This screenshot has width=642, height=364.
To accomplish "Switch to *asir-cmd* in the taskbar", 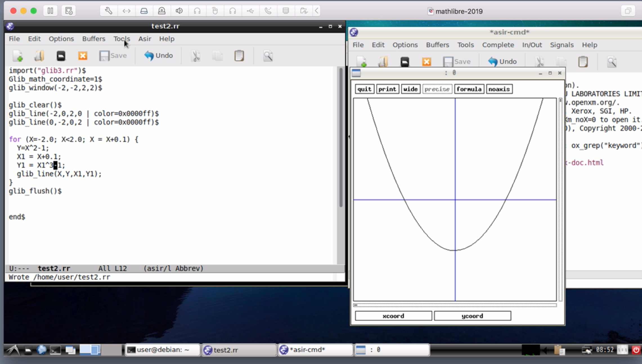I will pos(316,350).
